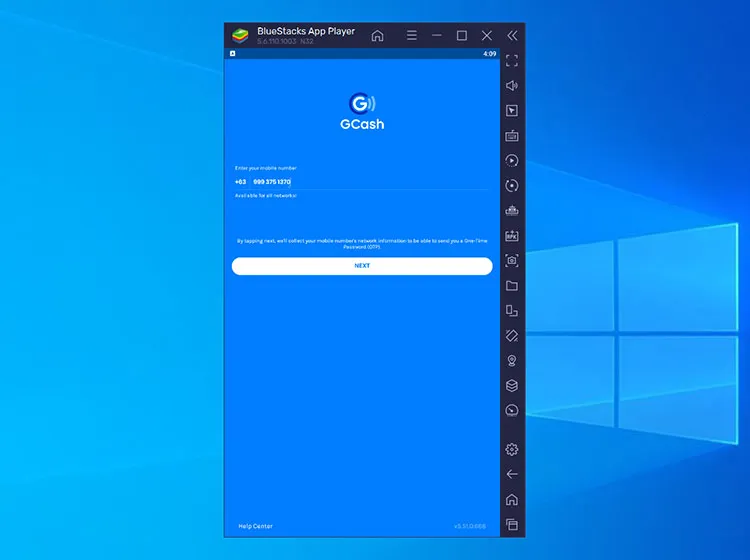Maximize the BlueStacks window

(462, 35)
